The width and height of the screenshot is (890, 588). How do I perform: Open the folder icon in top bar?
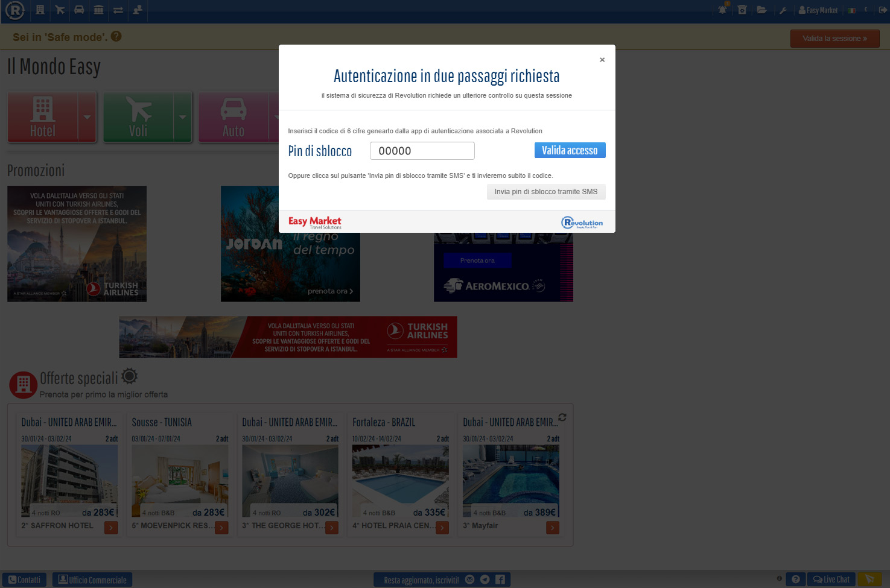point(761,10)
